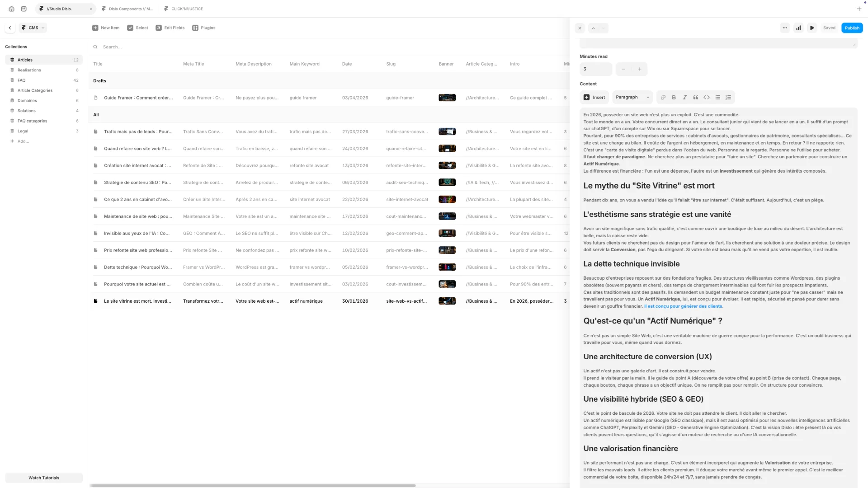Viewport: 868px width, 488px height.
Task: Create a numbered list
Action: [x=728, y=97]
